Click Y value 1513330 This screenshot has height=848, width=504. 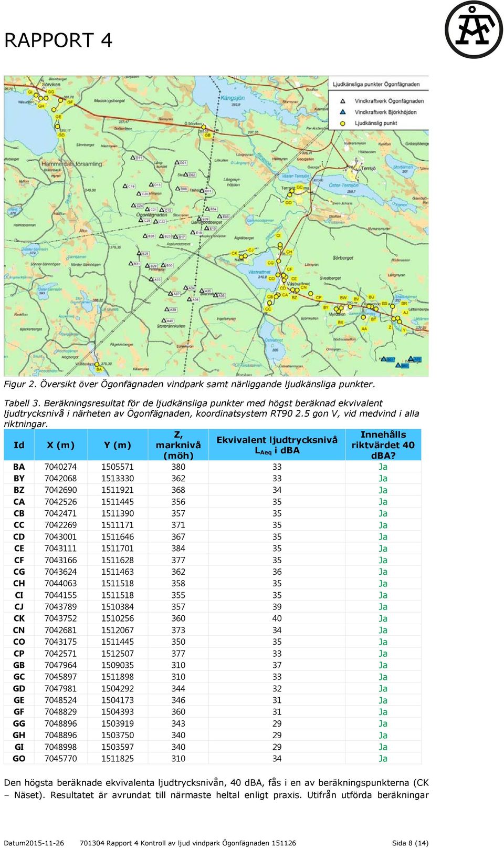tap(118, 479)
